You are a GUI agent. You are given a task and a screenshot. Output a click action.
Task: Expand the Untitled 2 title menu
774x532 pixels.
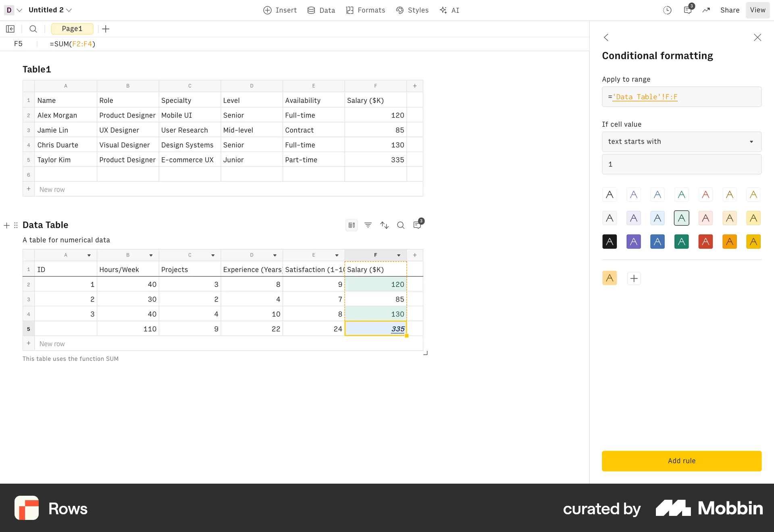coord(69,10)
